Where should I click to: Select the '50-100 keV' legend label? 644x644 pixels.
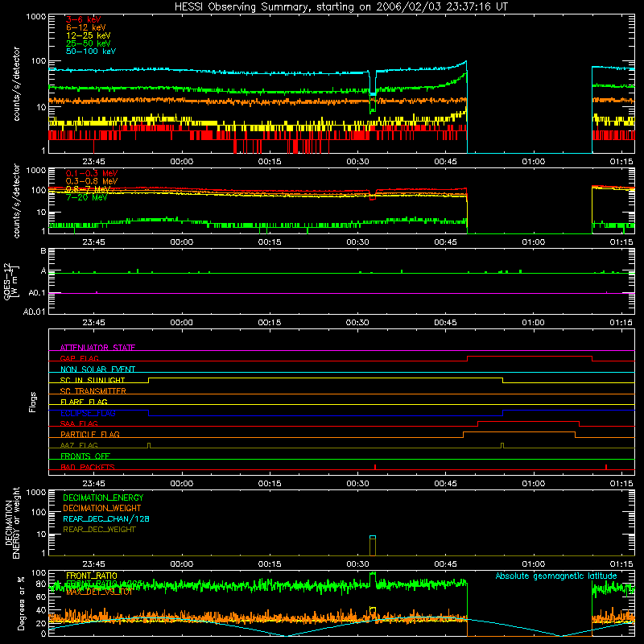click(x=91, y=52)
